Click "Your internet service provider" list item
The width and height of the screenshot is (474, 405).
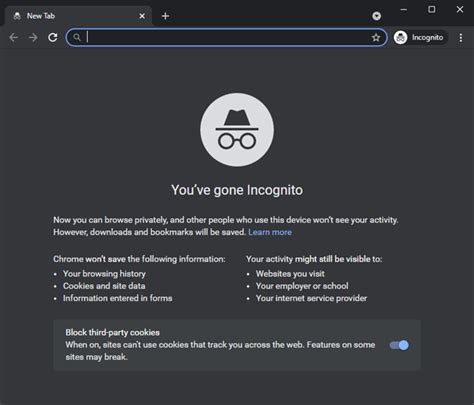(311, 298)
